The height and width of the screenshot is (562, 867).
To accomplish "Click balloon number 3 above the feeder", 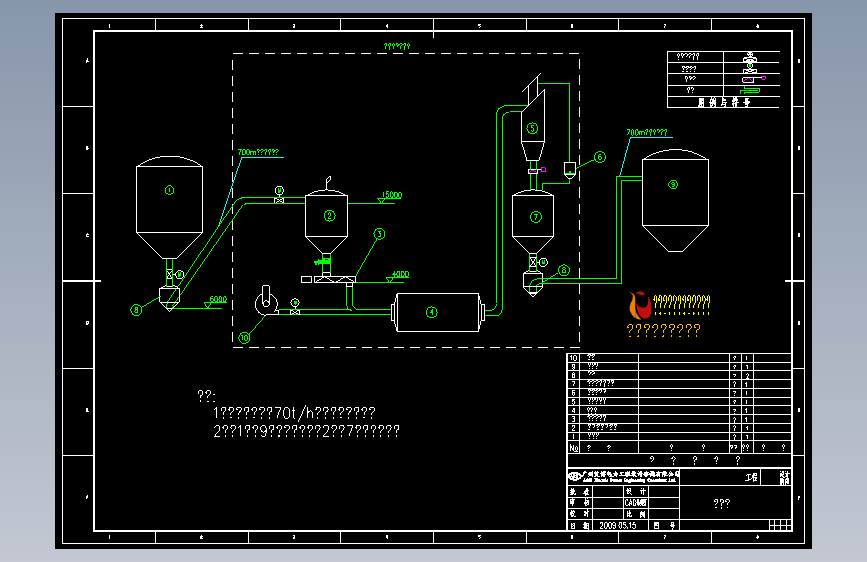I will 379,234.
